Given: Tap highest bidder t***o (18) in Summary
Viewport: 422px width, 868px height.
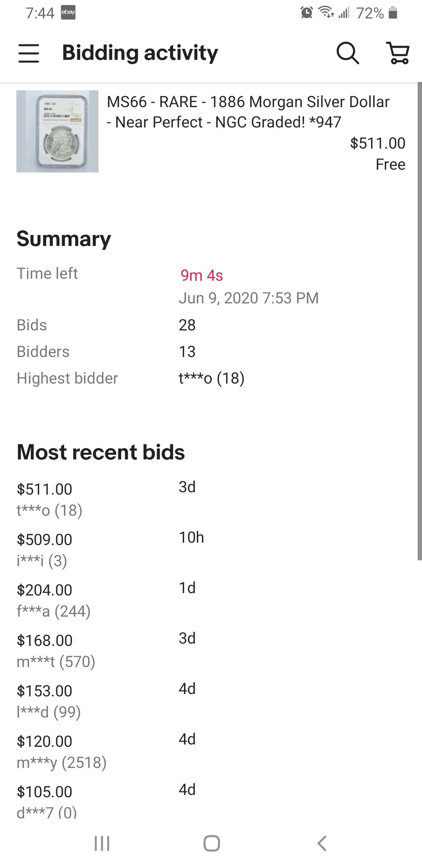Looking at the screenshot, I should click(x=211, y=378).
